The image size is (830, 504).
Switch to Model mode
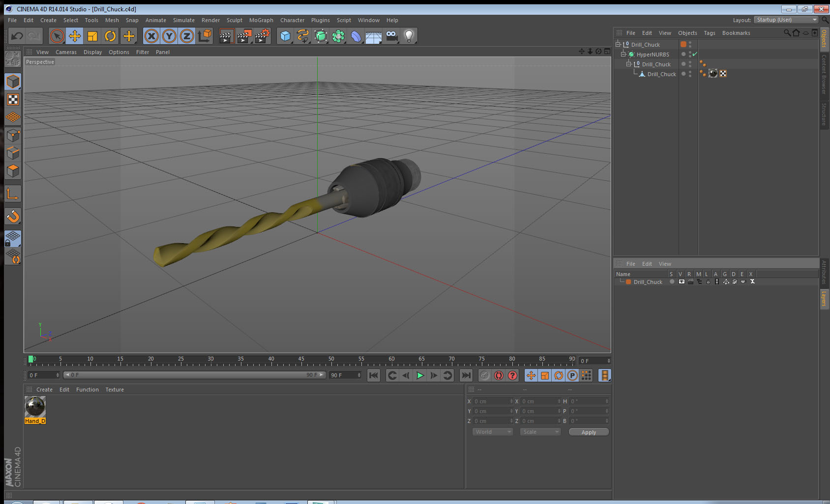[x=13, y=82]
